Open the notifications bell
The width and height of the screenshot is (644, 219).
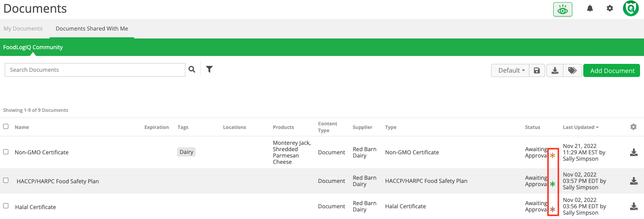click(590, 8)
